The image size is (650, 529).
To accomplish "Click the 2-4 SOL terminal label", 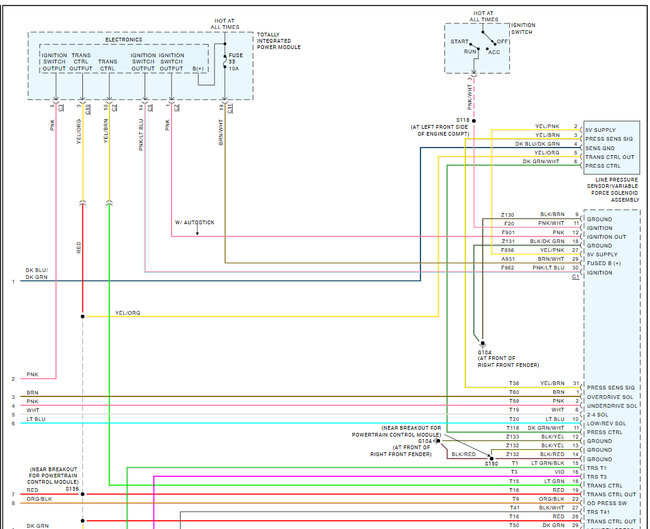I will point(597,415).
